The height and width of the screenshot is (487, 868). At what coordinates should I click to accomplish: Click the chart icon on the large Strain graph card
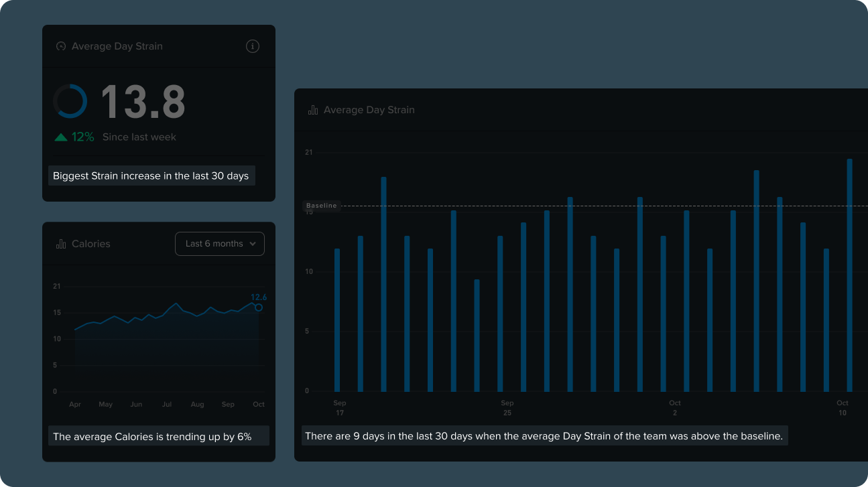pos(312,109)
